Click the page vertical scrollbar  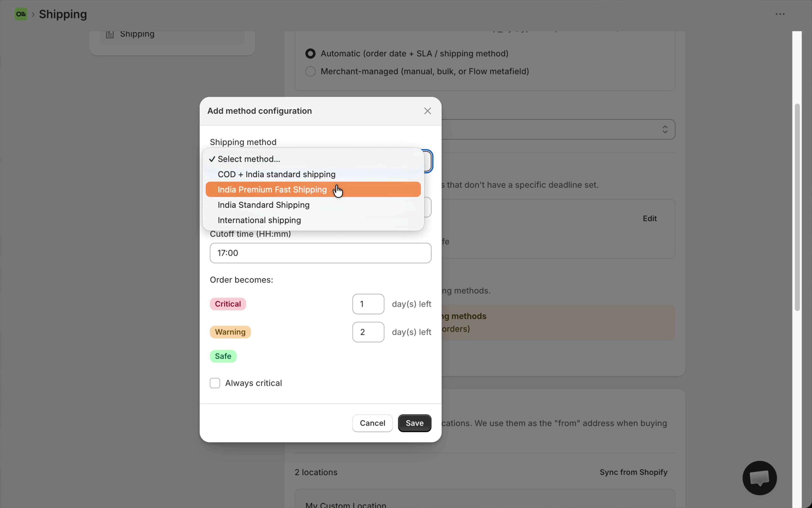click(x=797, y=207)
